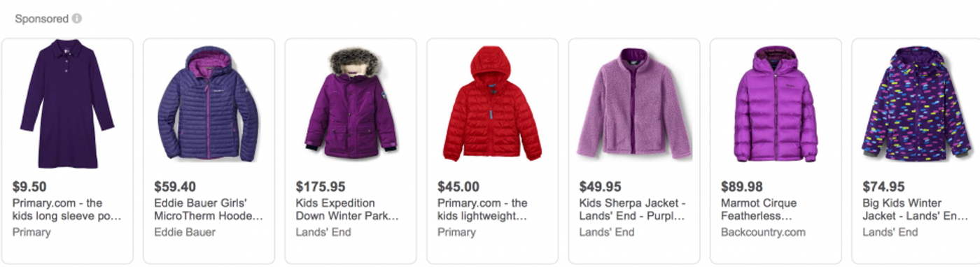Click the $9.50 price label

29,187
